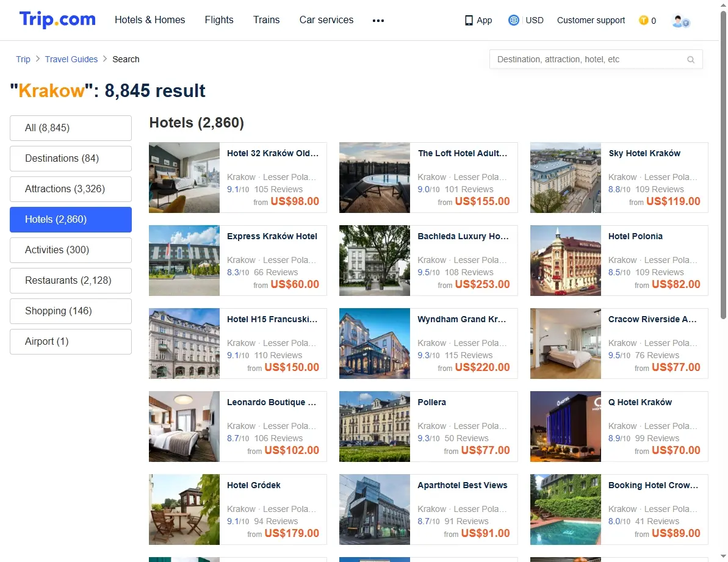Click Sky Hotel Kraków title

644,154
